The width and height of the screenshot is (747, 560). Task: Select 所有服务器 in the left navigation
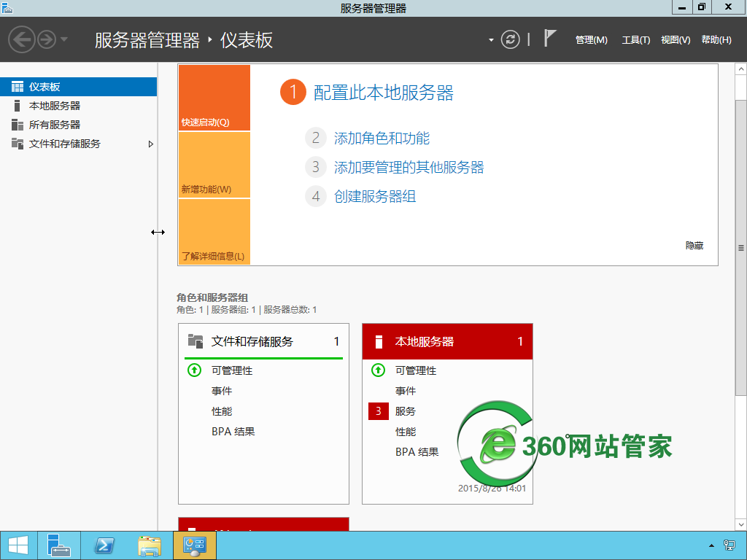78,125
